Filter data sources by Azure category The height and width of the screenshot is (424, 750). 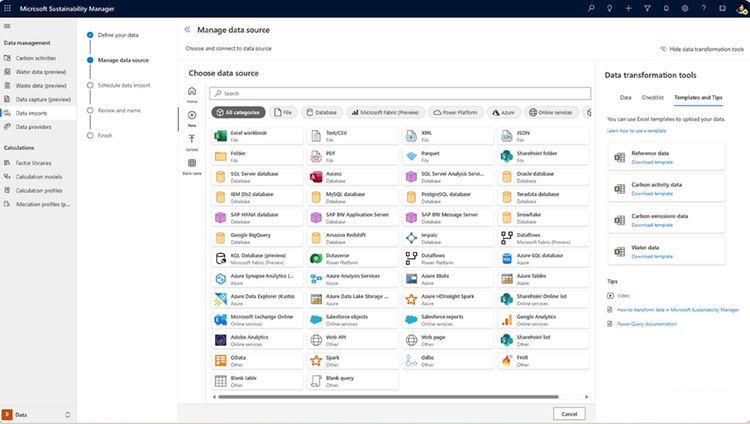pyautogui.click(x=503, y=112)
